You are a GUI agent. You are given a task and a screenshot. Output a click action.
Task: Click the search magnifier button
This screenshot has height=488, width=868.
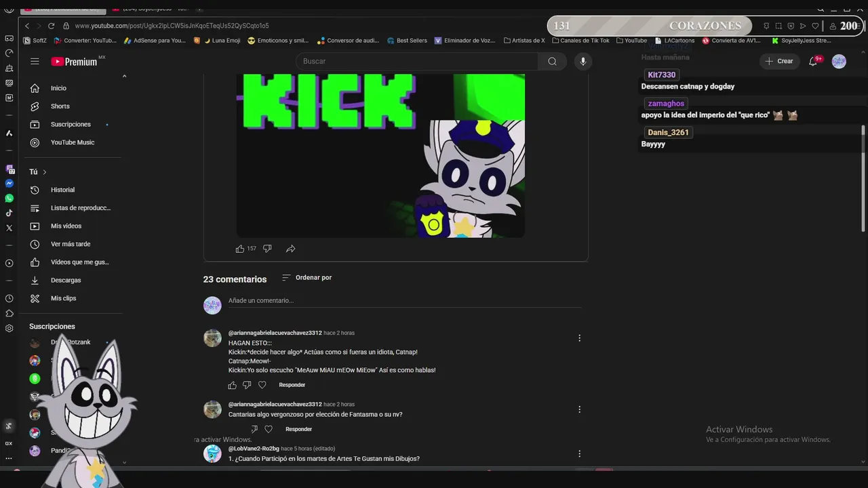pyautogui.click(x=552, y=61)
